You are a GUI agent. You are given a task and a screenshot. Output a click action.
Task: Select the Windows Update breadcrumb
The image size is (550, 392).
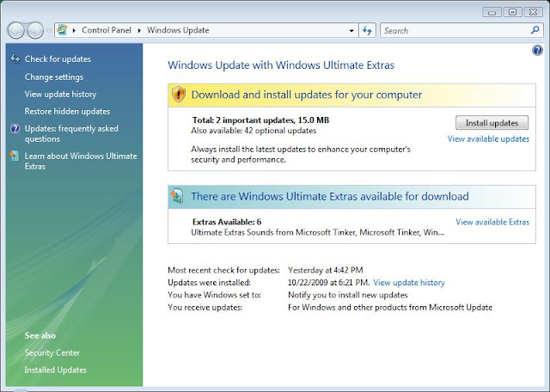point(178,30)
